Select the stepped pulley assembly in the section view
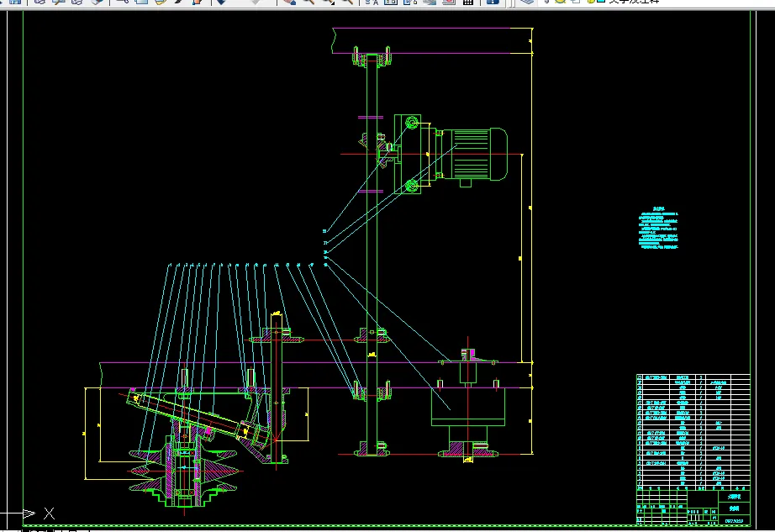Image resolution: width=775 pixels, height=532 pixels. coord(184,471)
